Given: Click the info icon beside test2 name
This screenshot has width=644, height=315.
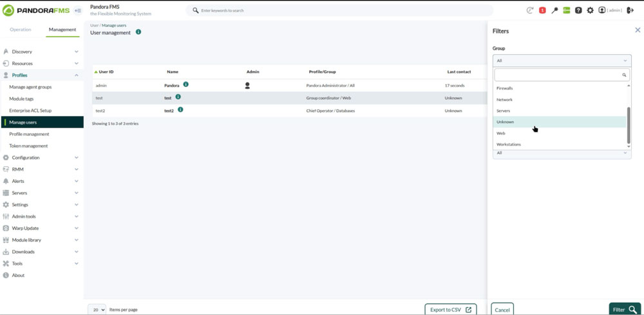Looking at the screenshot, I should [x=180, y=110].
